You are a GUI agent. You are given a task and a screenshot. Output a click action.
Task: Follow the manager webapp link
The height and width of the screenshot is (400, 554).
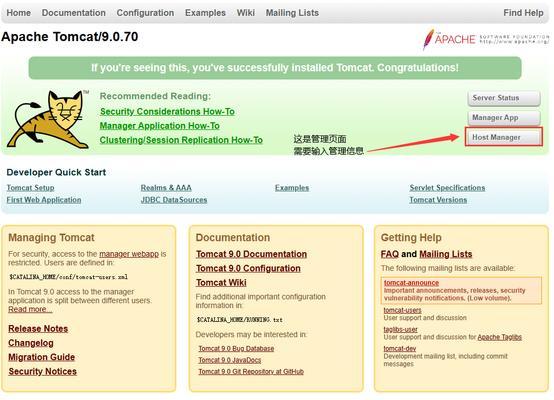click(x=129, y=254)
